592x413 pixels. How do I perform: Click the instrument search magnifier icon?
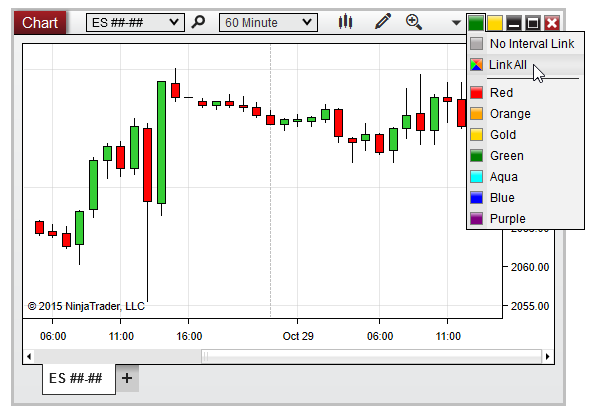point(198,22)
